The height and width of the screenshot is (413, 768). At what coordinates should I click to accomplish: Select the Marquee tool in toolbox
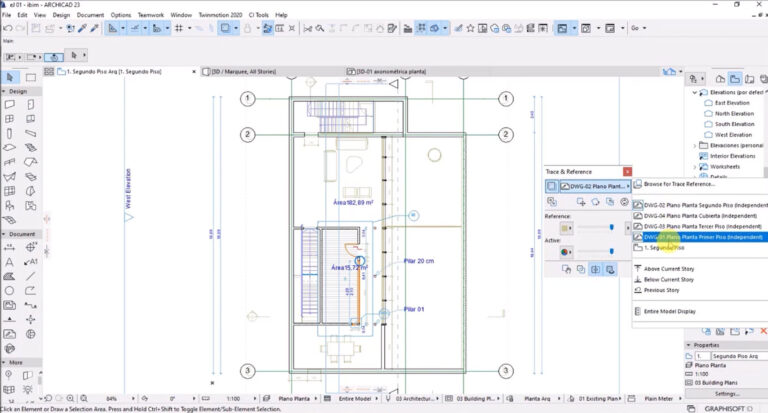(31, 77)
